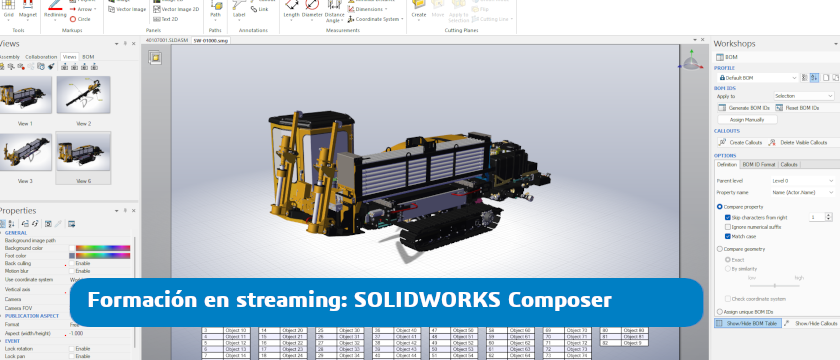Click Generate BOM IDs

coord(745,108)
